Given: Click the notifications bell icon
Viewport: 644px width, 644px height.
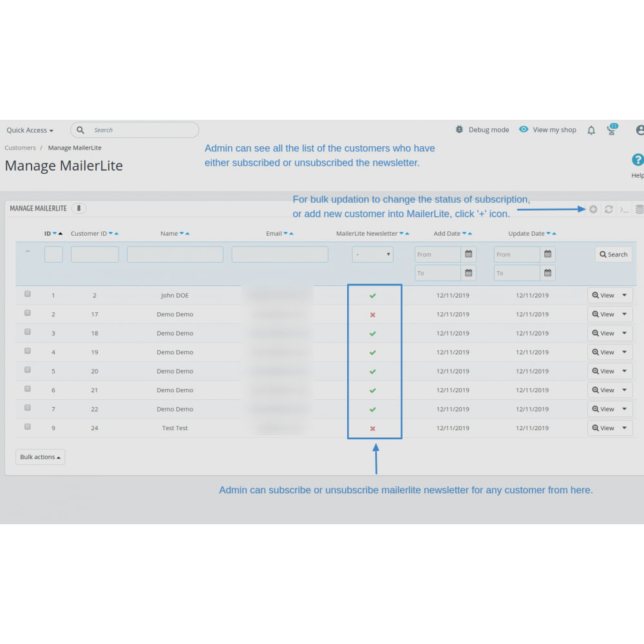Looking at the screenshot, I should (591, 130).
